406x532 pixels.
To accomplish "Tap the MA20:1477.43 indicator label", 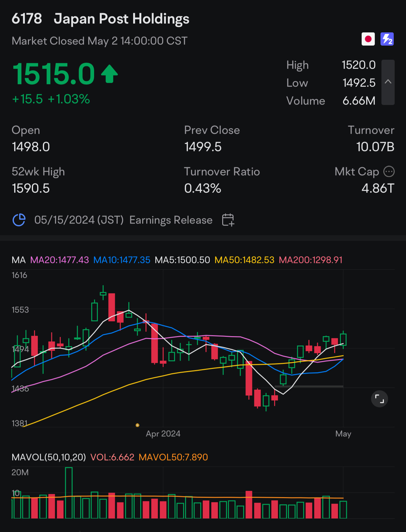I will 59,260.
